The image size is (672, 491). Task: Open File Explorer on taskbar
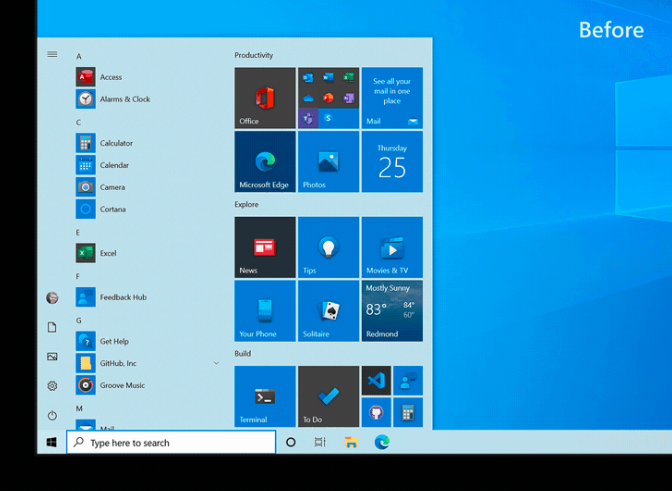(351, 442)
